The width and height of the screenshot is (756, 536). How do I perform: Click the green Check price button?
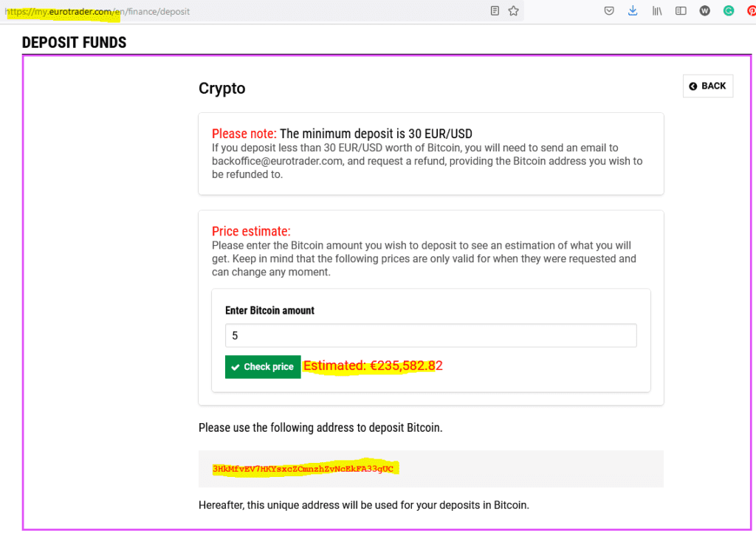click(x=263, y=367)
